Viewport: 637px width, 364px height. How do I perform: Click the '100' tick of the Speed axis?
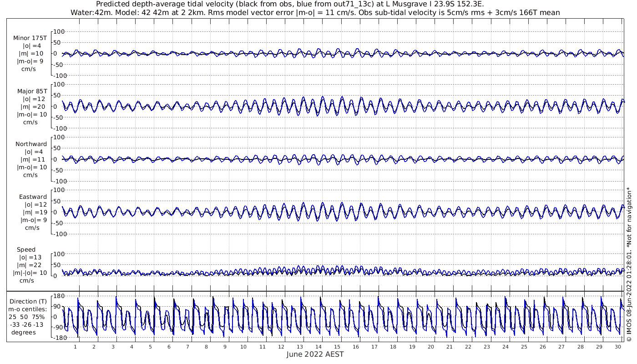[60, 254]
